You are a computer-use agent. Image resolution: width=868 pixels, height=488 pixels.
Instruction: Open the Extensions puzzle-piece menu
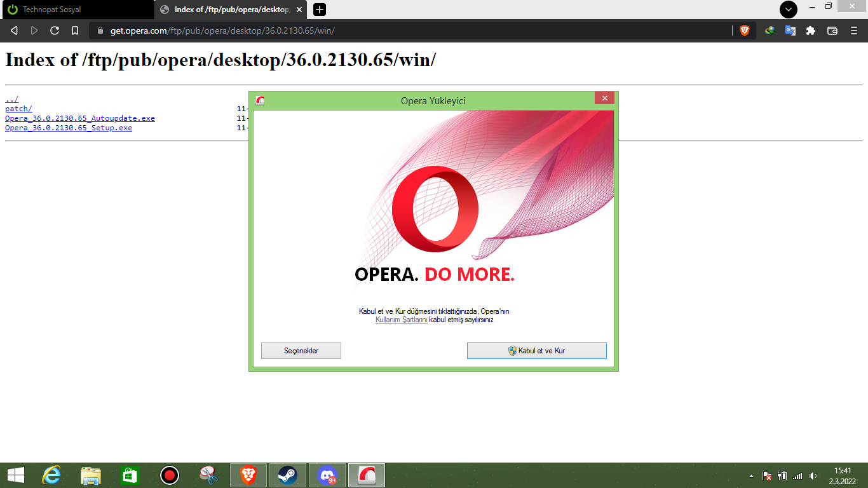[810, 30]
